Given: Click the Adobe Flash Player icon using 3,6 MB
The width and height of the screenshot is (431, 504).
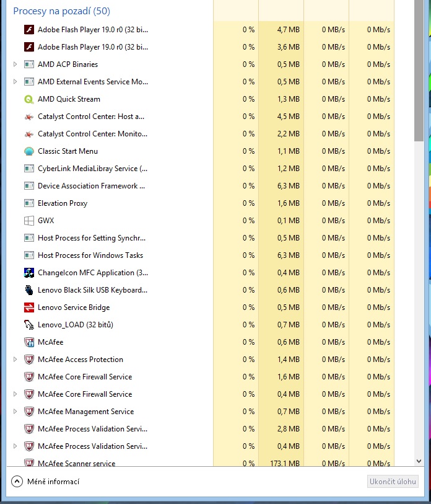Looking at the screenshot, I should [29, 47].
